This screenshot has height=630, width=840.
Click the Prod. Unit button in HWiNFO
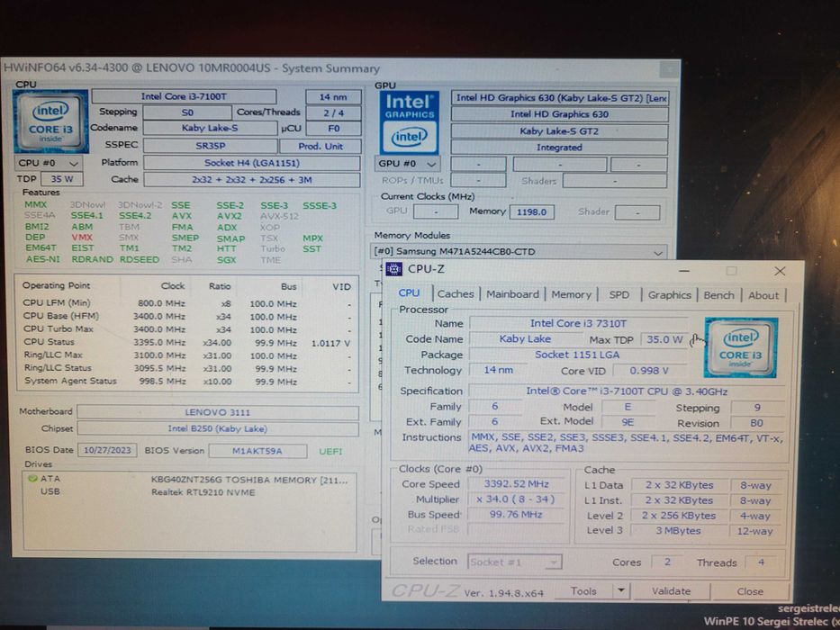(x=321, y=146)
